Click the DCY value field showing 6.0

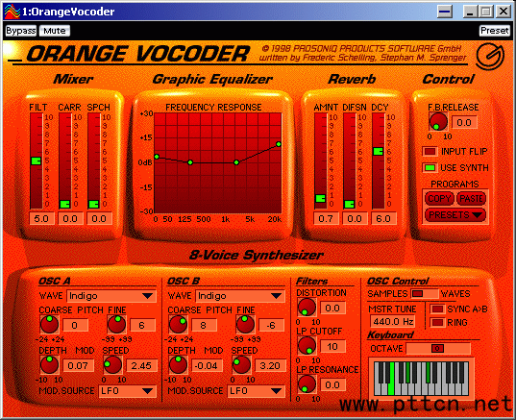click(x=383, y=218)
